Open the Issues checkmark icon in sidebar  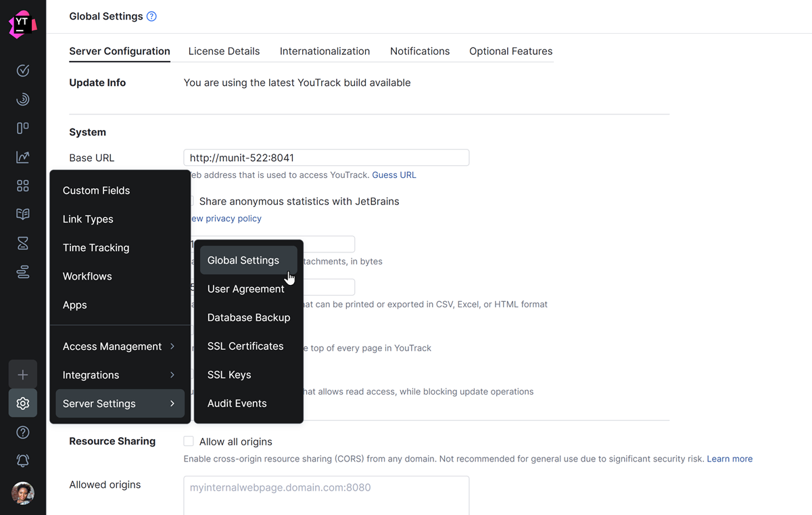tap(23, 70)
